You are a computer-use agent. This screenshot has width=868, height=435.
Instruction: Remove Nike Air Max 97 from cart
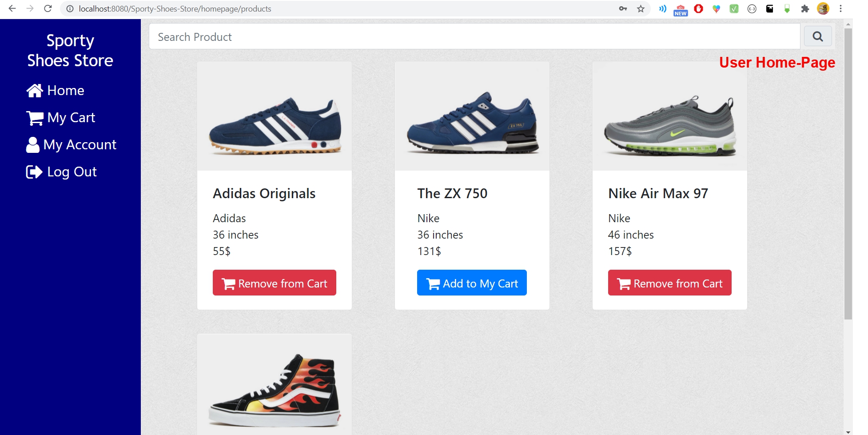coord(669,283)
